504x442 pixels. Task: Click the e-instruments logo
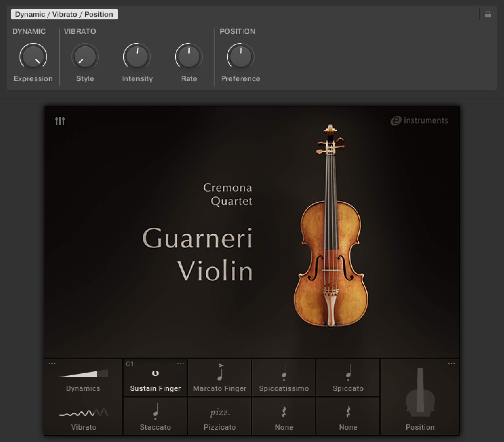(x=419, y=121)
